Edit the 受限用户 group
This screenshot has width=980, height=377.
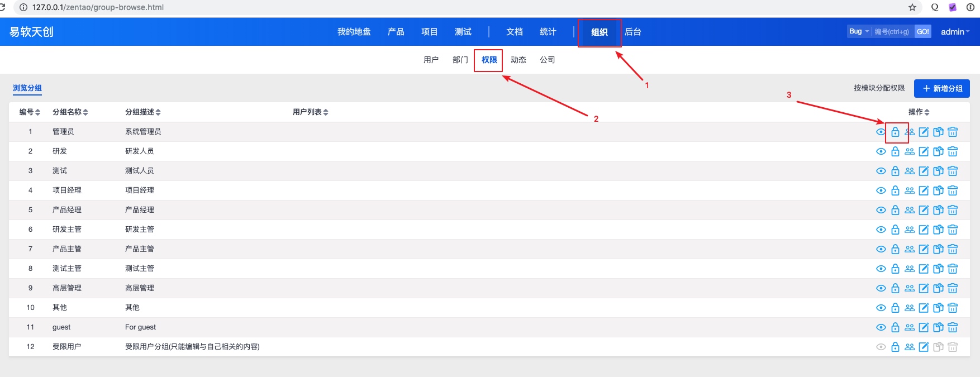click(924, 347)
